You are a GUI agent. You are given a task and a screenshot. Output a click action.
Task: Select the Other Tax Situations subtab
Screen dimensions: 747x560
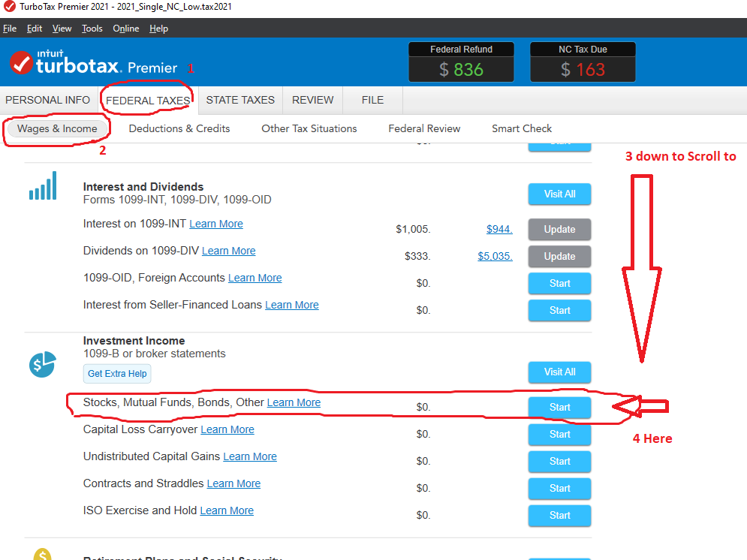click(309, 128)
